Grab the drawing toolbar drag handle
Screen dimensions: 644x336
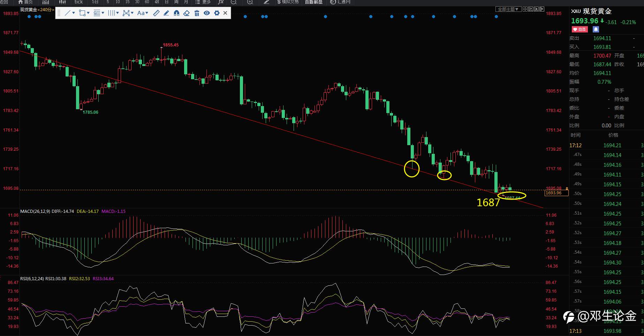tap(59, 13)
